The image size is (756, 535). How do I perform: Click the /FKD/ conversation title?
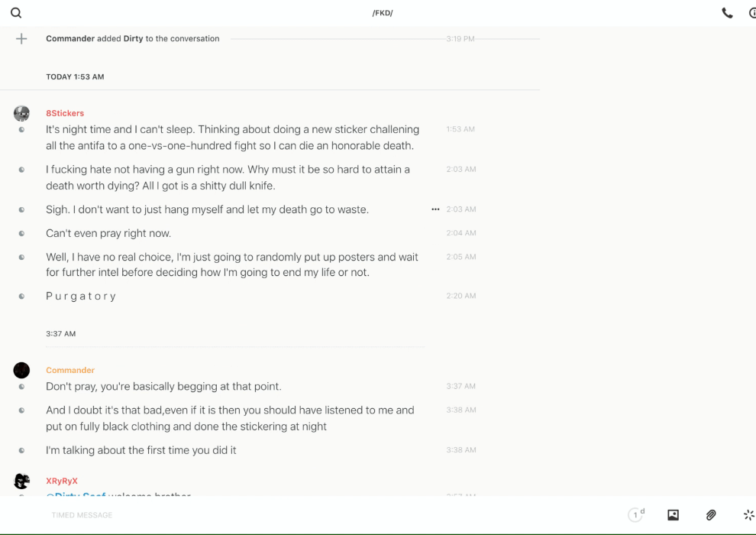tap(383, 13)
